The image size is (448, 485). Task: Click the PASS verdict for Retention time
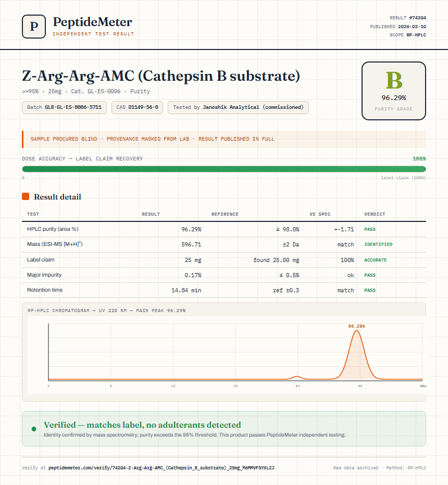click(x=370, y=290)
